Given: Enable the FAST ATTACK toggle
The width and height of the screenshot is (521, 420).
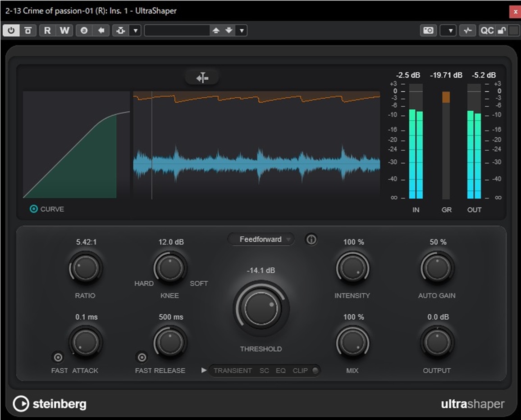Looking at the screenshot, I should tap(58, 357).
